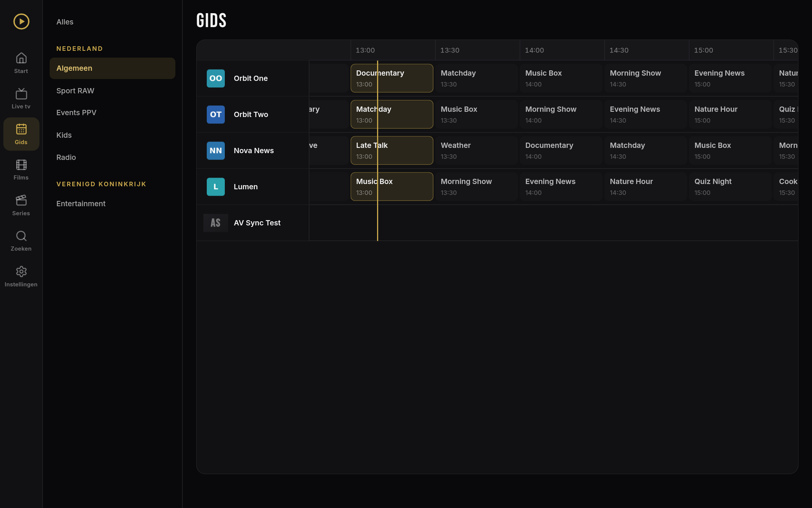
Task: Open the Kids category
Action: coord(112,135)
